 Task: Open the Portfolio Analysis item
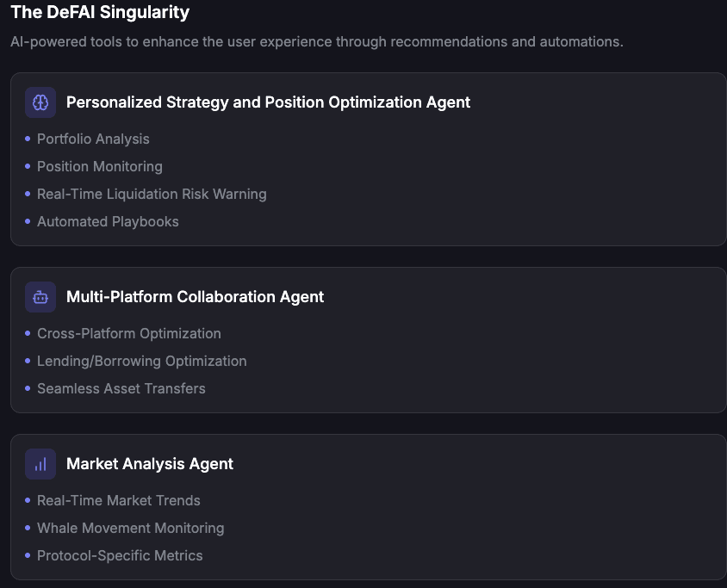pyautogui.click(x=93, y=139)
